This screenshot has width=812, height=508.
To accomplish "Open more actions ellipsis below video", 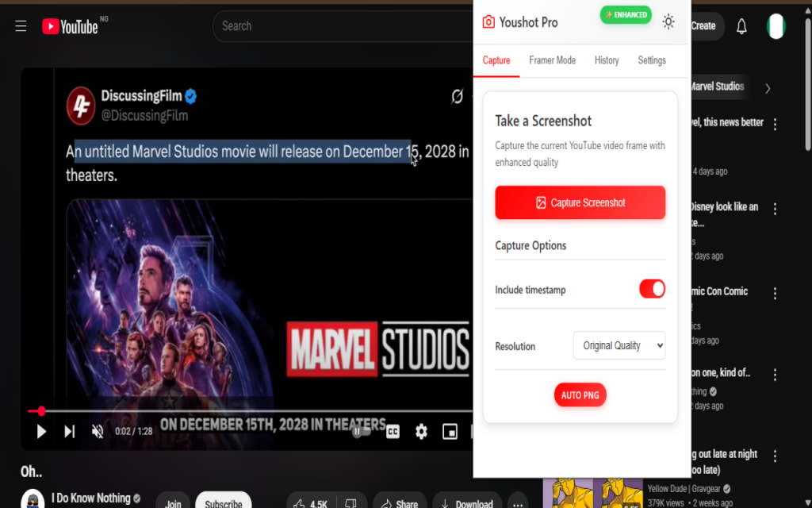I will coord(518,504).
